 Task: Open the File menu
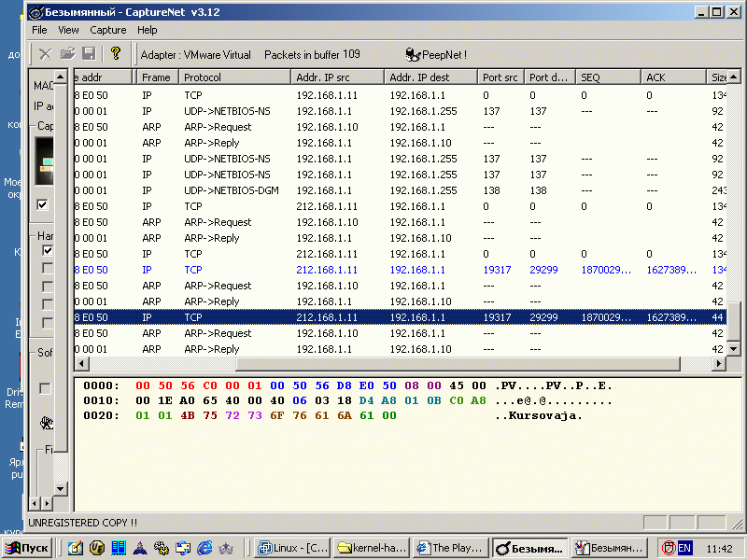click(39, 30)
